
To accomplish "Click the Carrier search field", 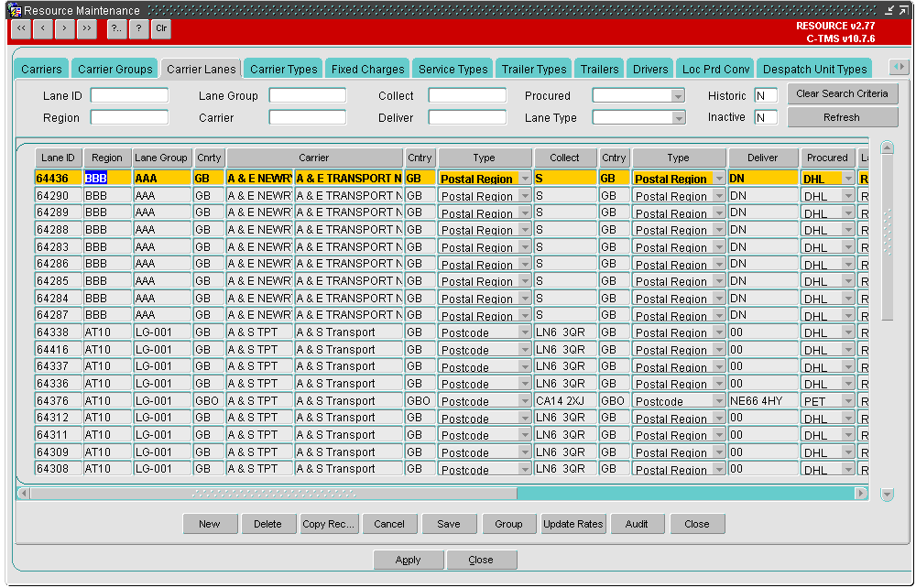I will [307, 117].
